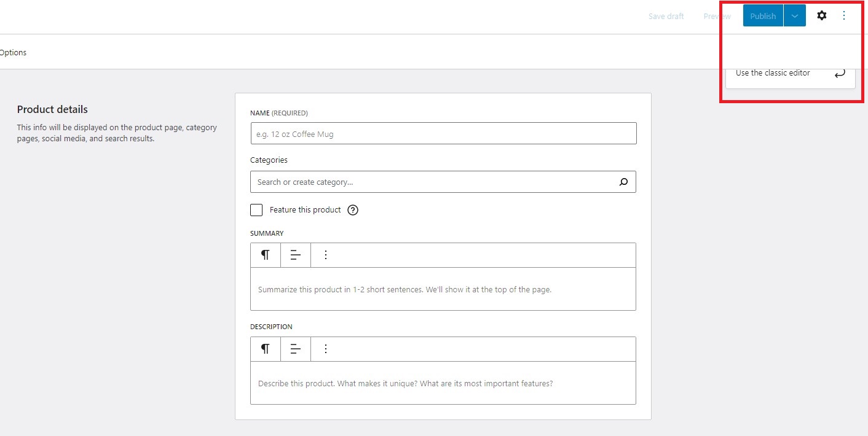Publish the product
The height and width of the screenshot is (436, 868).
(x=762, y=15)
